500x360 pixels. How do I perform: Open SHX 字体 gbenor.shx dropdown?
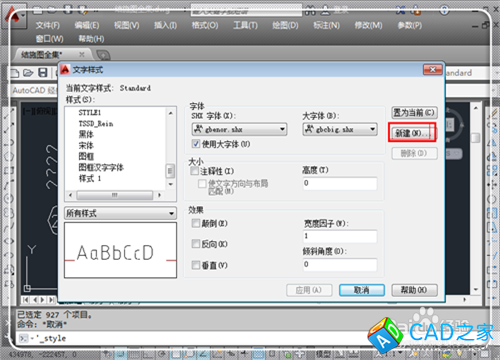pyautogui.click(x=240, y=129)
